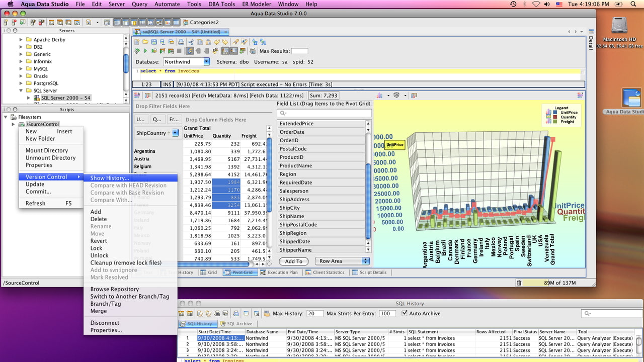Select the SQL Server 2000 - 54 server node
Viewport: 644px width, 362px height.
[65, 98]
